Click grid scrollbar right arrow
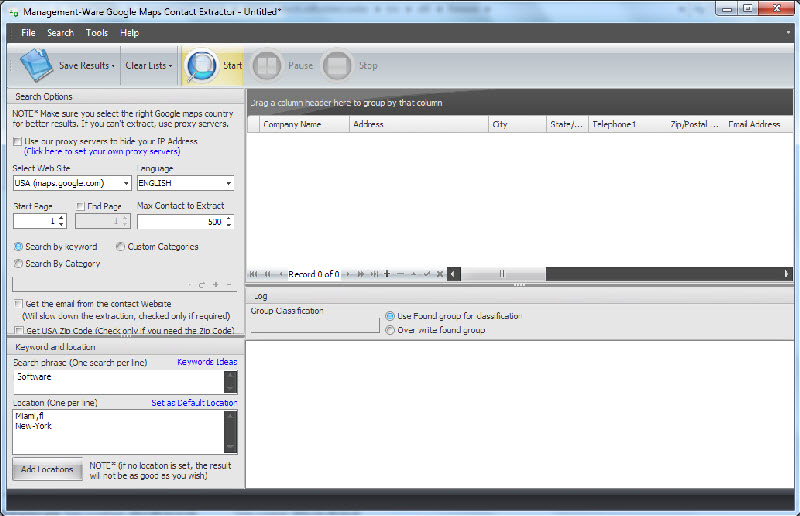Image resolution: width=800 pixels, height=516 pixels. [786, 274]
